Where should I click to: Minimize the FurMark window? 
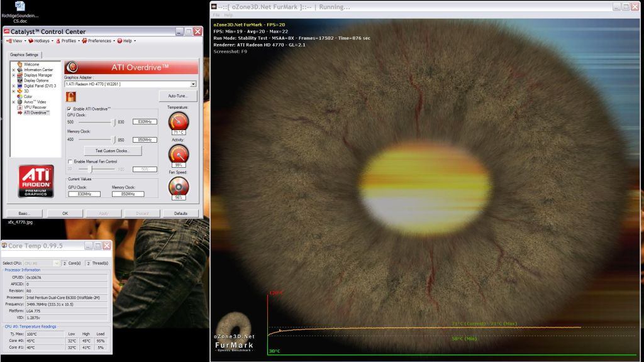616,6
